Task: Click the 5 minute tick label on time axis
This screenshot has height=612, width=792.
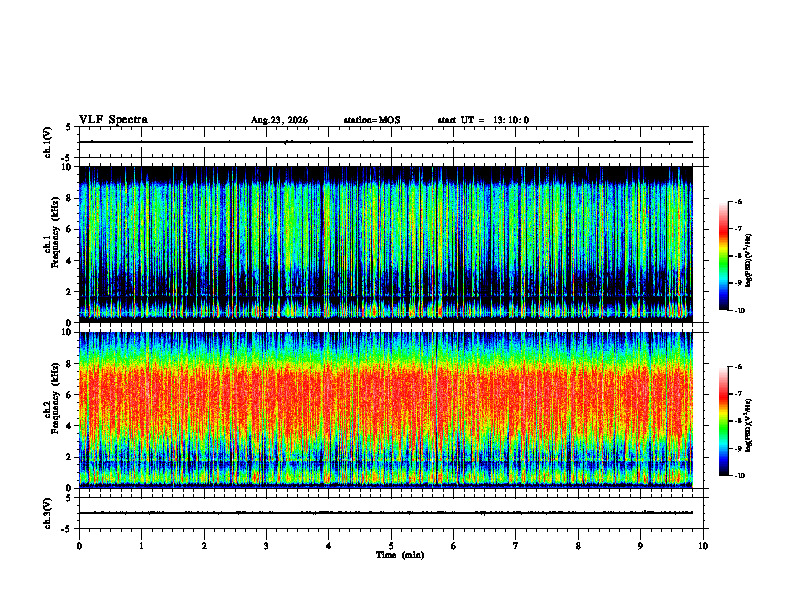Action: point(391,546)
